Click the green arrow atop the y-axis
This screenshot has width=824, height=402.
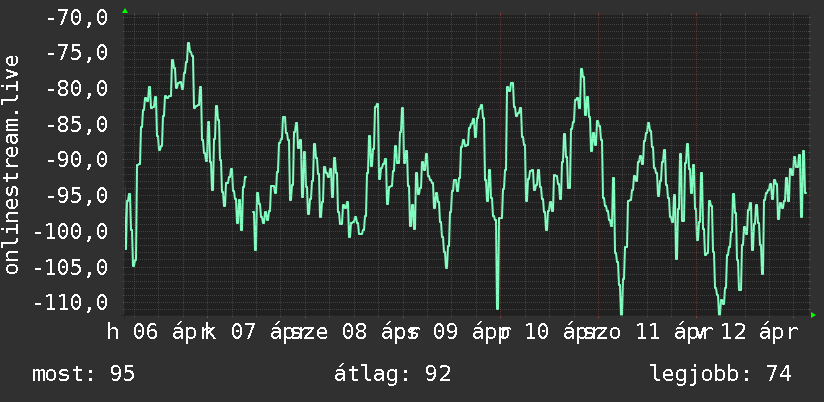pyautogui.click(x=125, y=11)
